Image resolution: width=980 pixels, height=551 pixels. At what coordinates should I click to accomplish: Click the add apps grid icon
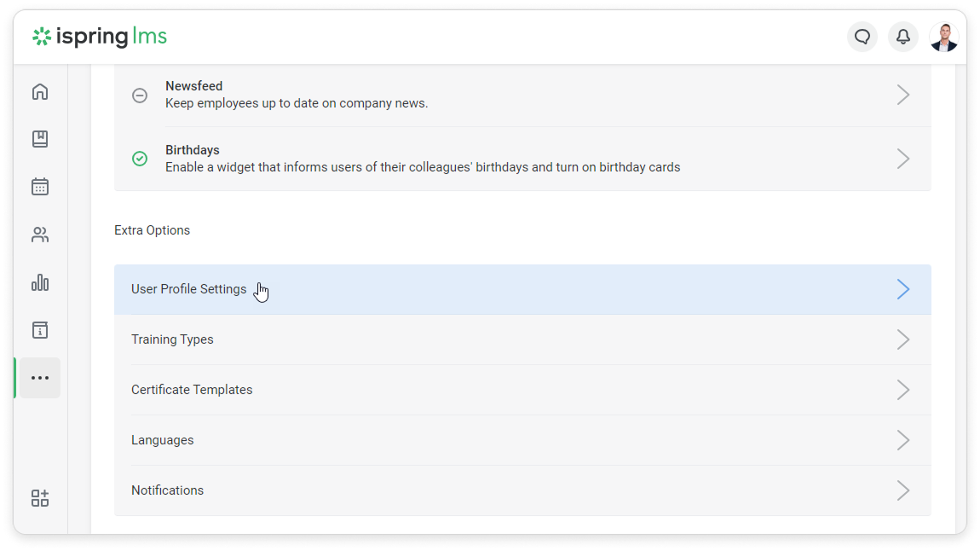pyautogui.click(x=40, y=498)
